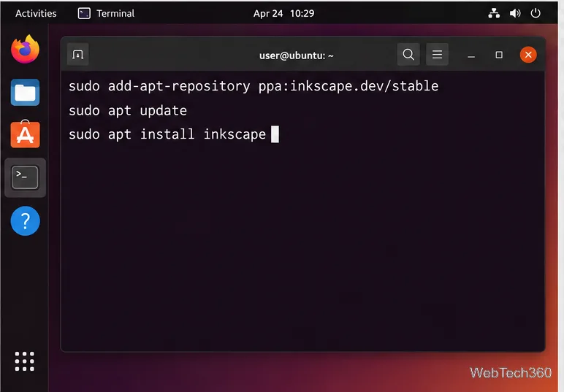Click the volume speaker icon
564x392 pixels.
515,13
